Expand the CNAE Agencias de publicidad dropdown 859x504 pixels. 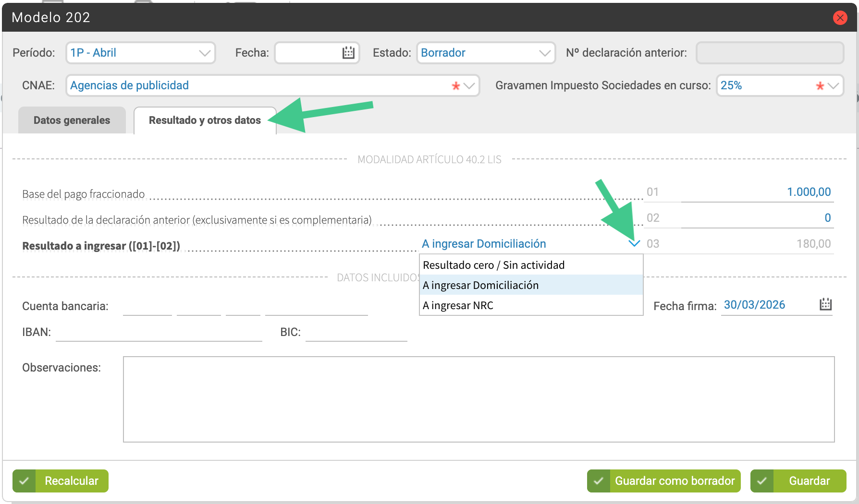pyautogui.click(x=469, y=86)
